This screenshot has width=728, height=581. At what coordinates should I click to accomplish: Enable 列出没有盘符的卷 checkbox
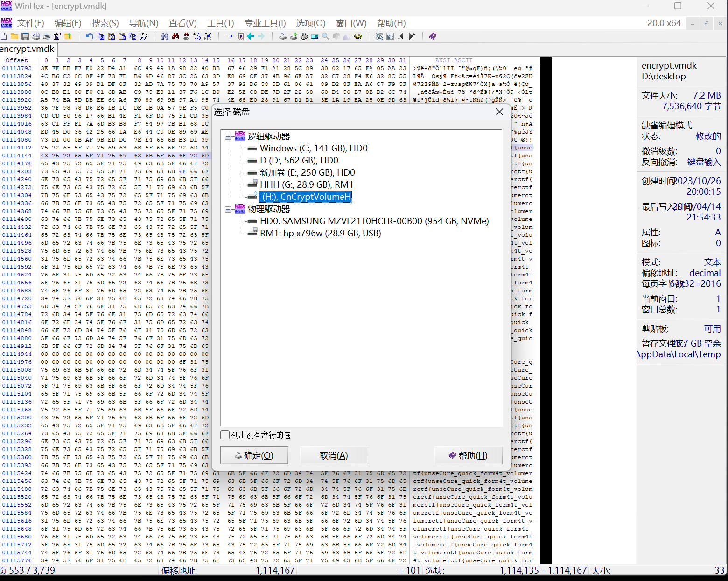225,435
